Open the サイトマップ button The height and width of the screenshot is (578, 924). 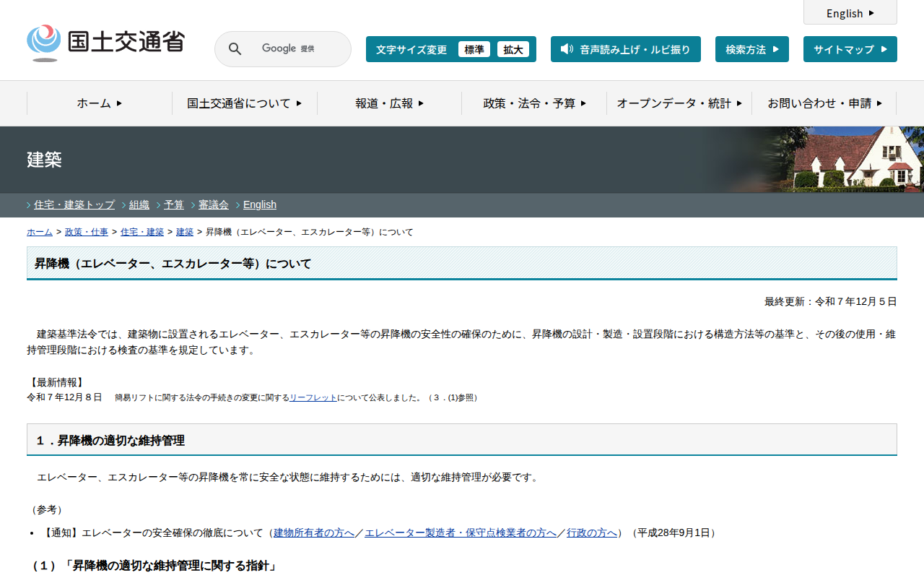point(850,49)
